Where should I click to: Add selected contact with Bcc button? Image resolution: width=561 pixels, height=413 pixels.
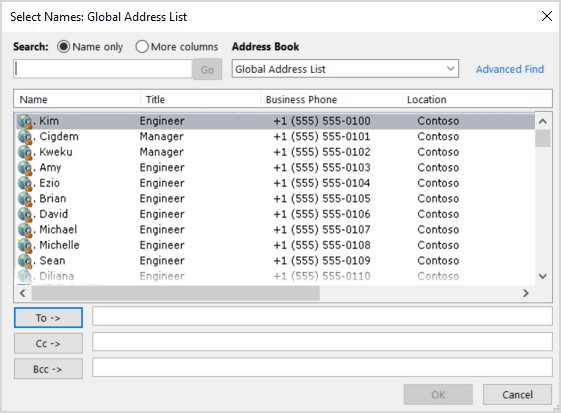coord(48,369)
